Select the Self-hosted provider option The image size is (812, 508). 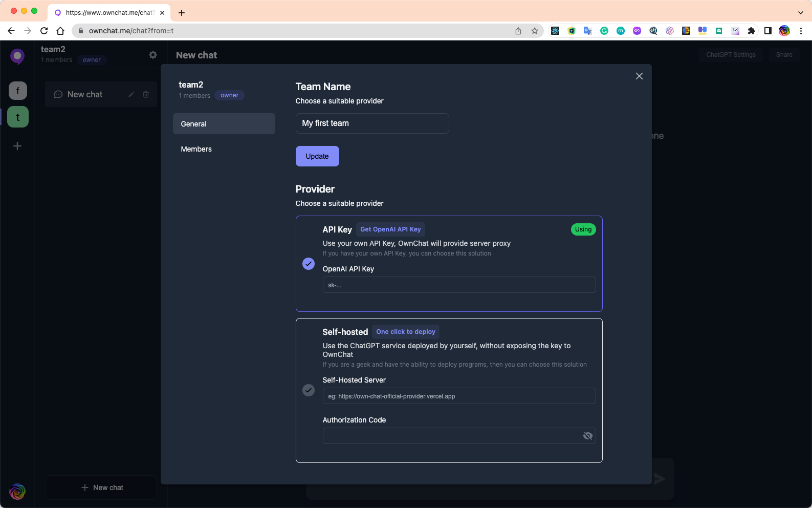coord(309,390)
